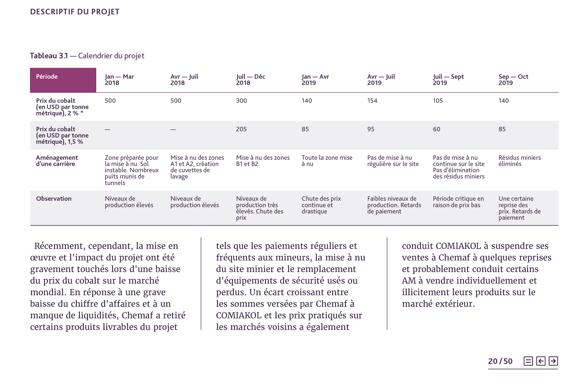The height and width of the screenshot is (382, 588).
Task: Click the Sep — Oct 2019 column header
Action: pos(513,79)
